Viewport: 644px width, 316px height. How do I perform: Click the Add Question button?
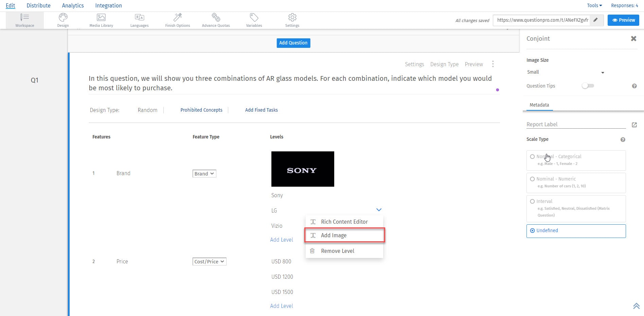(x=293, y=43)
